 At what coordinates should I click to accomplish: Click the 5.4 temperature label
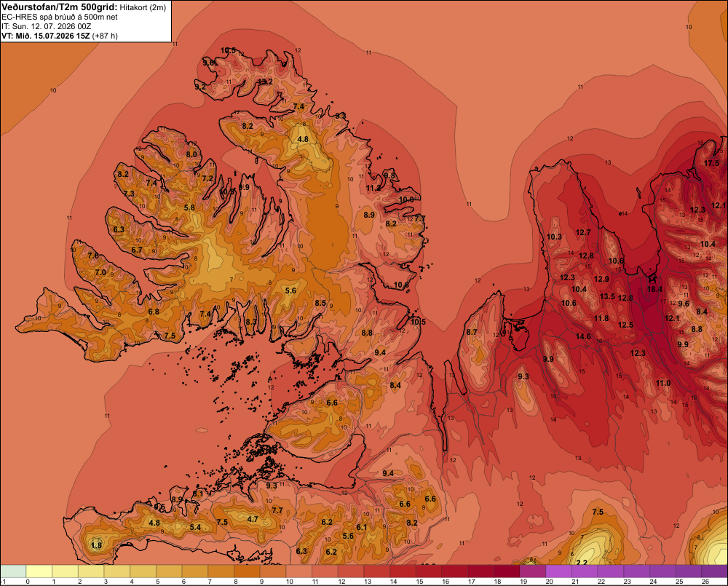click(195, 527)
